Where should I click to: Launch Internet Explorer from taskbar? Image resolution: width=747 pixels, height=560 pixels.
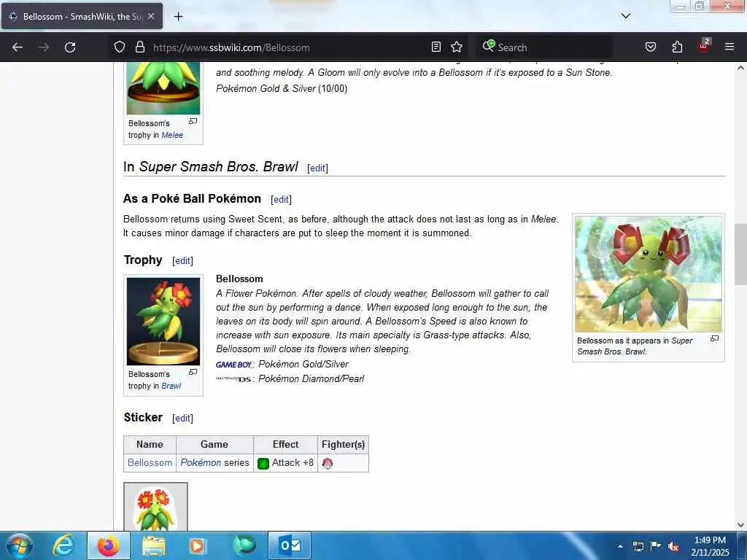point(63,545)
